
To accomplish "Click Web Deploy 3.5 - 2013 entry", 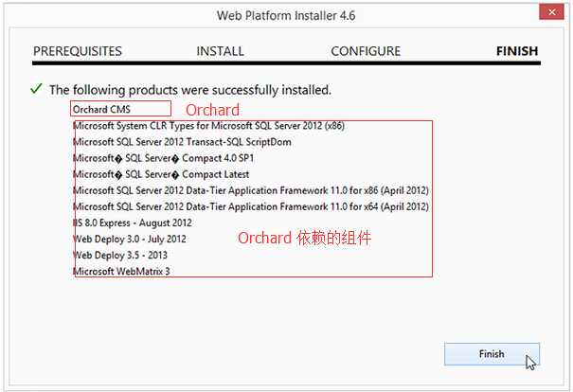I will [120, 255].
